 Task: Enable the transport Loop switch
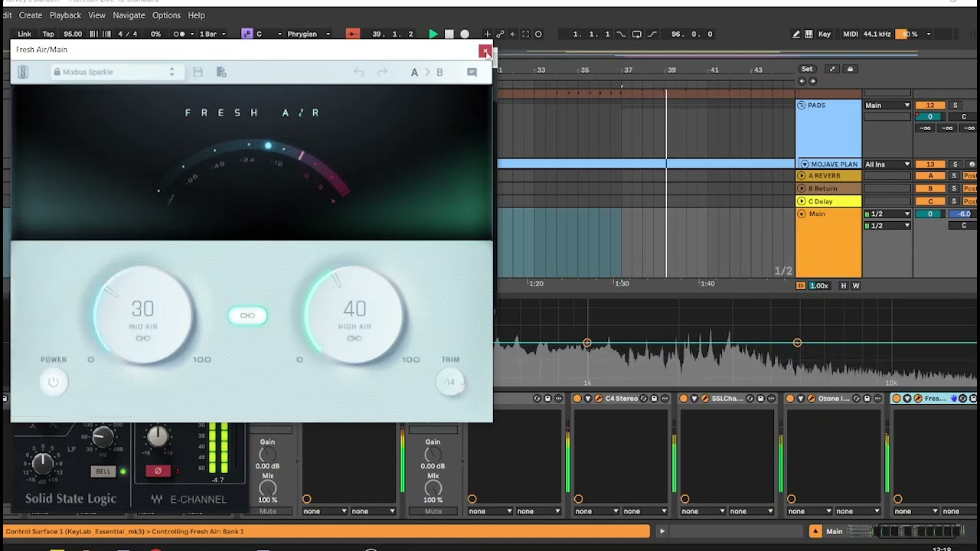636,34
